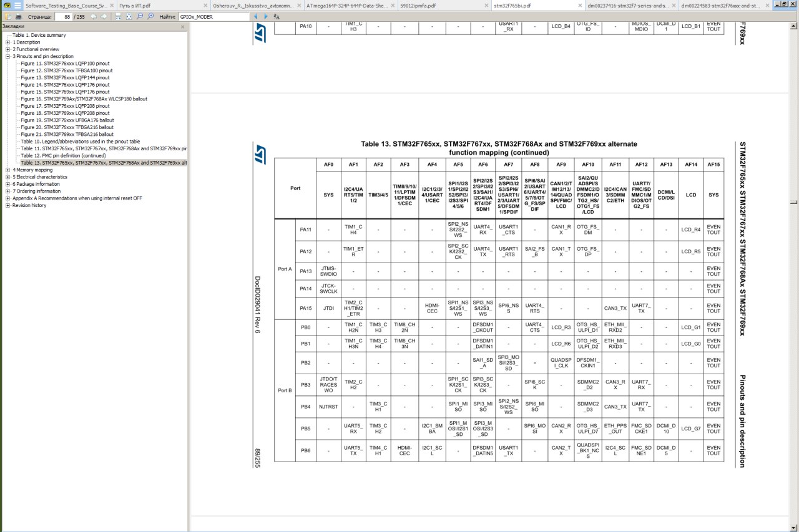
Task: Open Figure 17 STM32F76xxx LQFP208 bookmark
Action: click(x=64, y=106)
